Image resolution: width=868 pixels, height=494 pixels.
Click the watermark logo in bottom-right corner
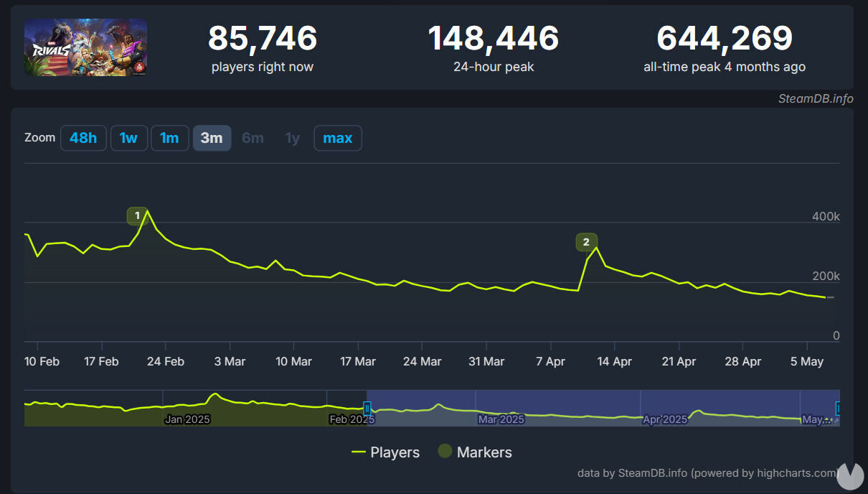[x=851, y=475]
